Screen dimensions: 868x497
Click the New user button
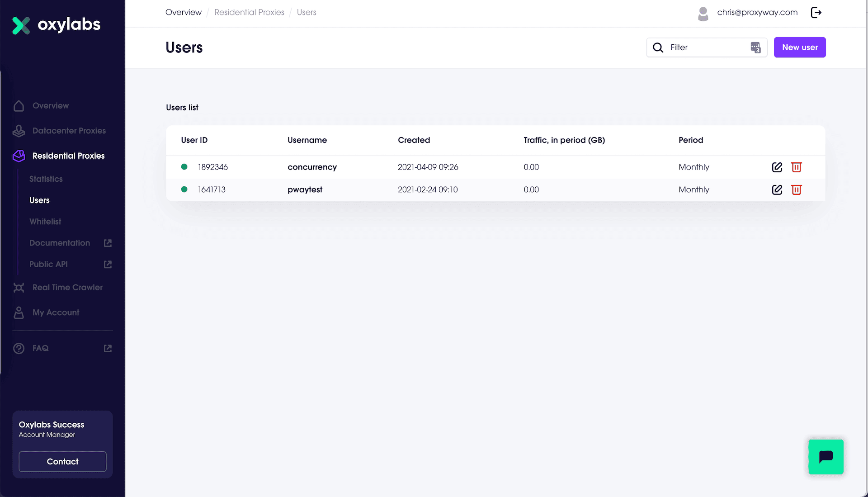tap(800, 47)
